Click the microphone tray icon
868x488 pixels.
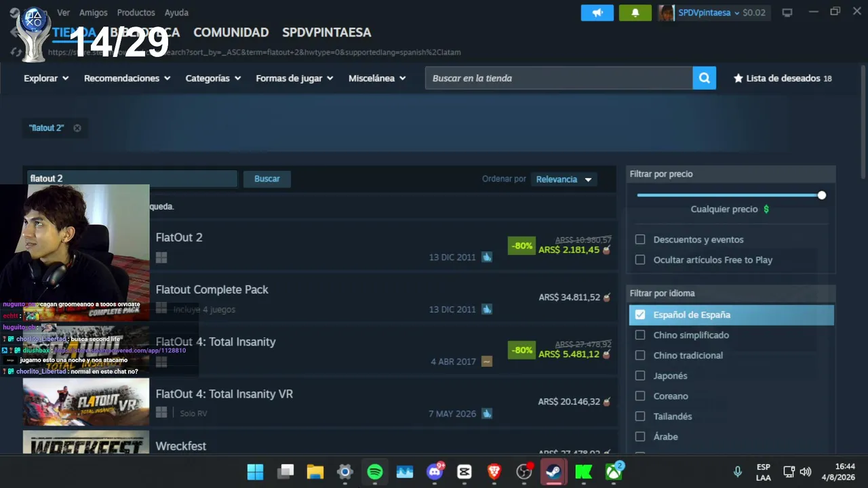(738, 472)
